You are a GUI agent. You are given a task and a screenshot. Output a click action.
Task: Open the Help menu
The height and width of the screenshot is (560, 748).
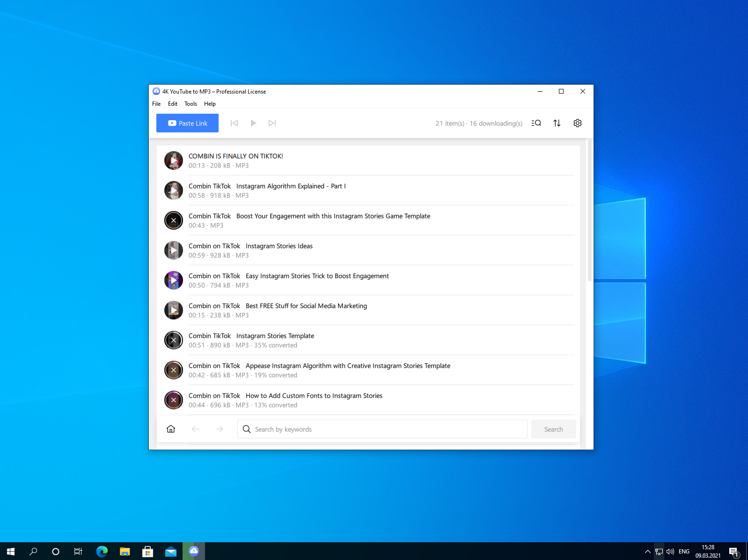210,104
